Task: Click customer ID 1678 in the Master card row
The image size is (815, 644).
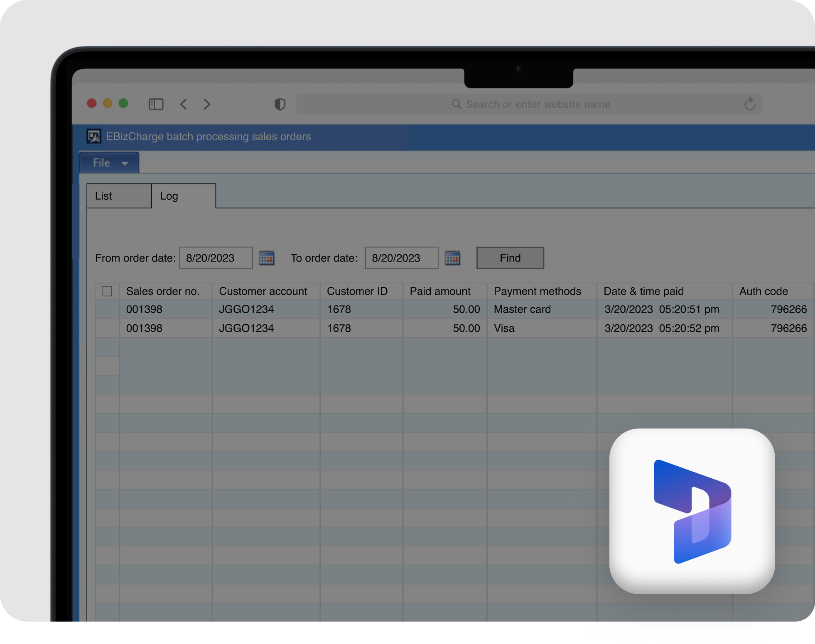Action: pyautogui.click(x=361, y=309)
